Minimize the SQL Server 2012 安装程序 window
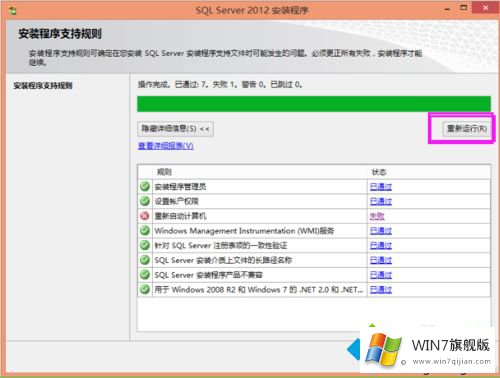 pos(447,9)
